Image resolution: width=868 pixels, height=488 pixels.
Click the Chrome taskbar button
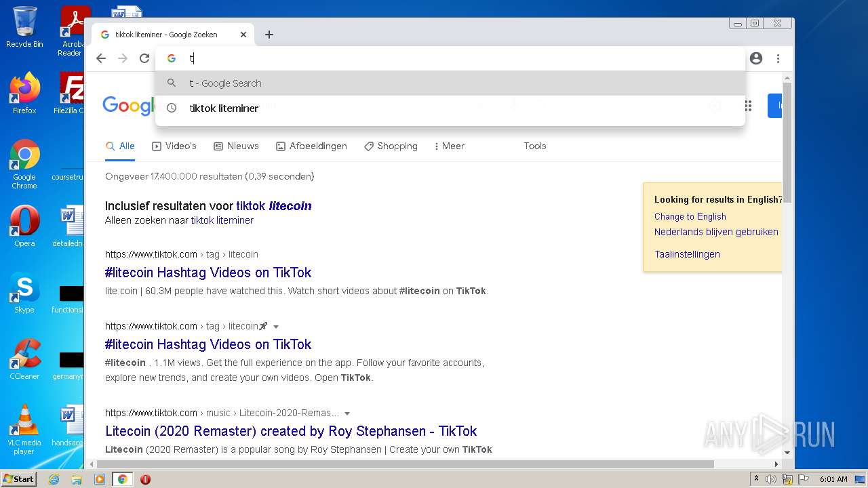click(x=123, y=479)
